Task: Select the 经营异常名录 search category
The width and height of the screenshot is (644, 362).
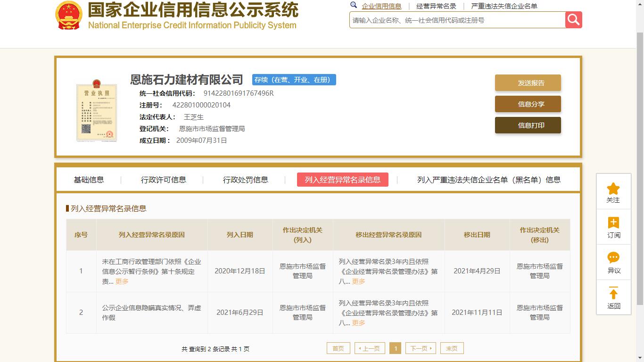Action: tap(436, 6)
